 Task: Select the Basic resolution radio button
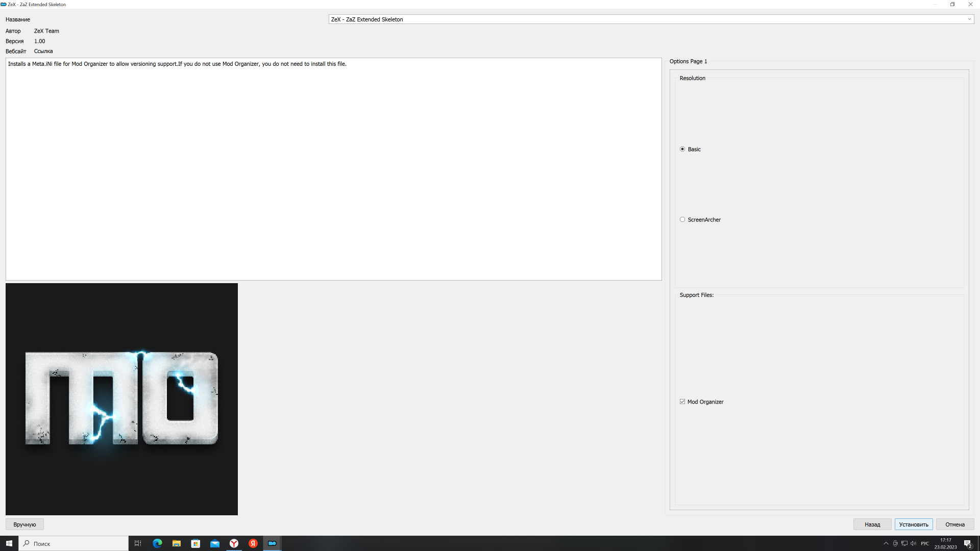click(x=682, y=149)
